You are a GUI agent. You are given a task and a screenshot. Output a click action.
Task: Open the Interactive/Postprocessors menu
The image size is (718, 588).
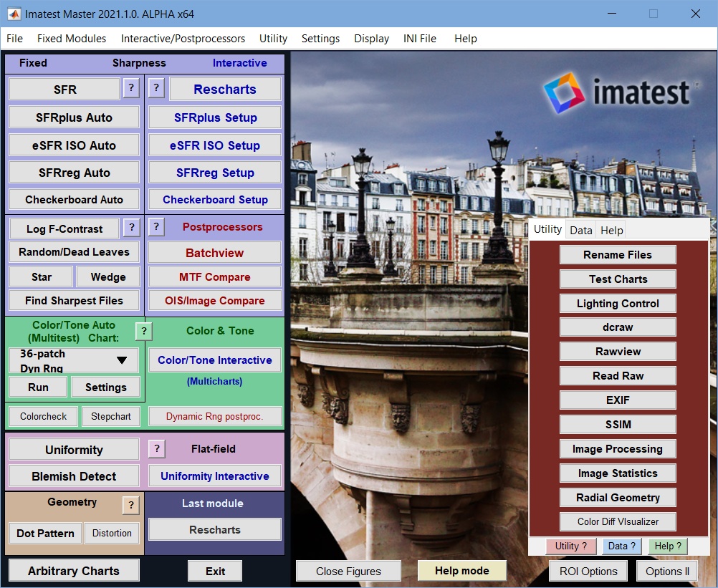(183, 39)
